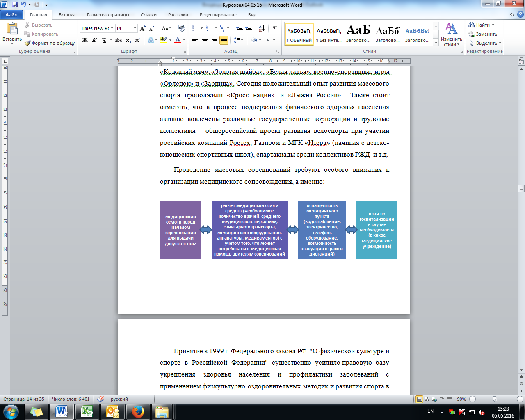The width and height of the screenshot is (525, 420).
Task: Open the Outlook icon on the taskbar
Action: tap(112, 411)
